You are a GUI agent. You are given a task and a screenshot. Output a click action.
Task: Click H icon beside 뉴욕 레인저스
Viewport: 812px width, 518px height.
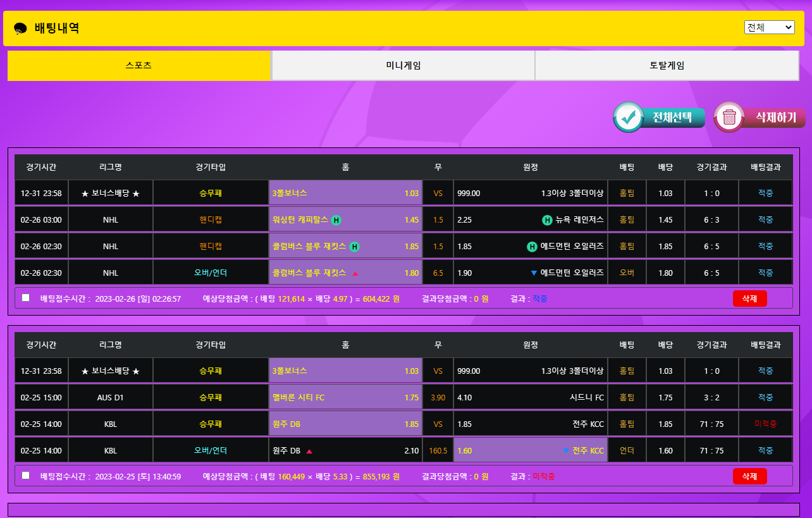pos(547,220)
